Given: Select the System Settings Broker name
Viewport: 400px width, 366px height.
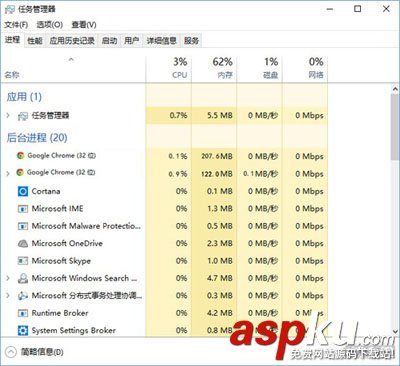Looking at the screenshot, I should point(74,331).
